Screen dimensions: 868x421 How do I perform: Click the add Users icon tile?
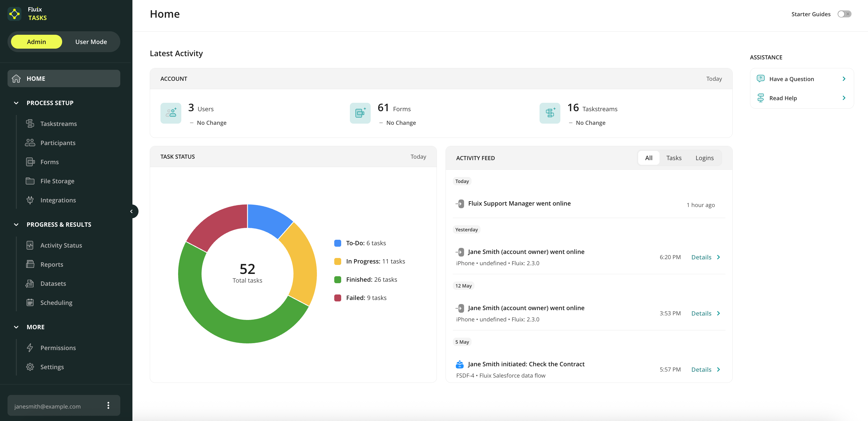click(171, 113)
